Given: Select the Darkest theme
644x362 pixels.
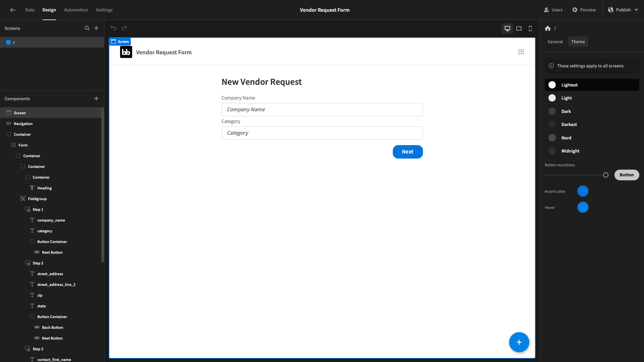Looking at the screenshot, I should (592, 124).
